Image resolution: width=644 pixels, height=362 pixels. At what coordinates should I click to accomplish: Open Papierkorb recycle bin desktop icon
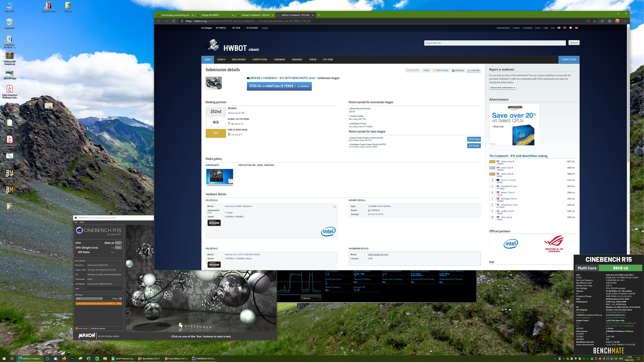click(10, 23)
